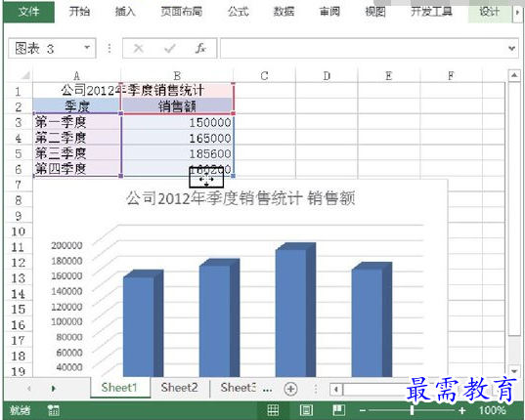Image resolution: width=525 pixels, height=420 pixels.
Task: Switch to Sheet2 tab
Action: tap(180, 388)
